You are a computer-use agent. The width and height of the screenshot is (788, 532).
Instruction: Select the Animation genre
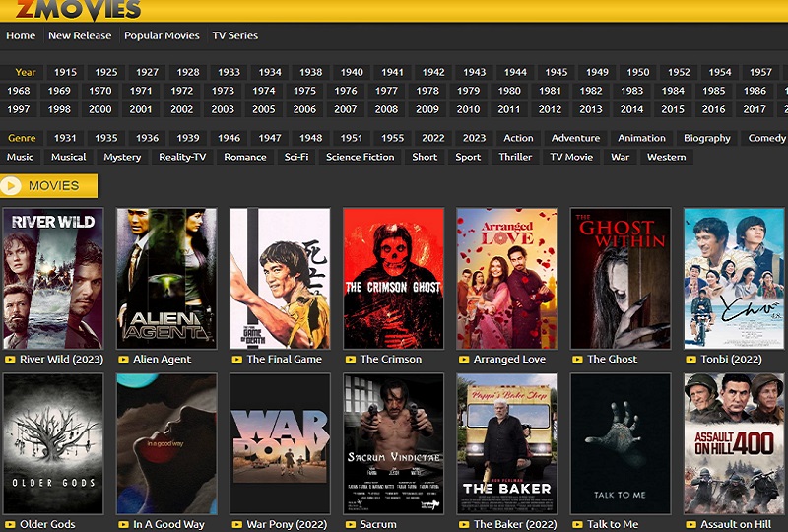pyautogui.click(x=641, y=138)
